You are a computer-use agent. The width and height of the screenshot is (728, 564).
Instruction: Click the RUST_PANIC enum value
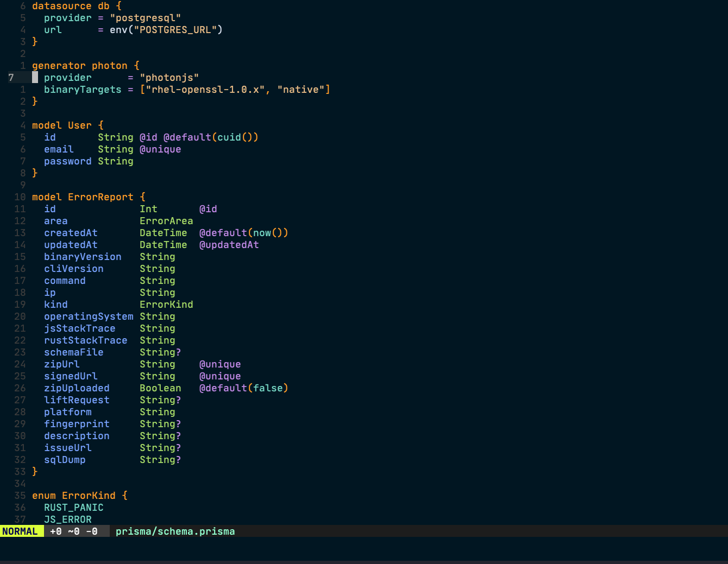(74, 508)
